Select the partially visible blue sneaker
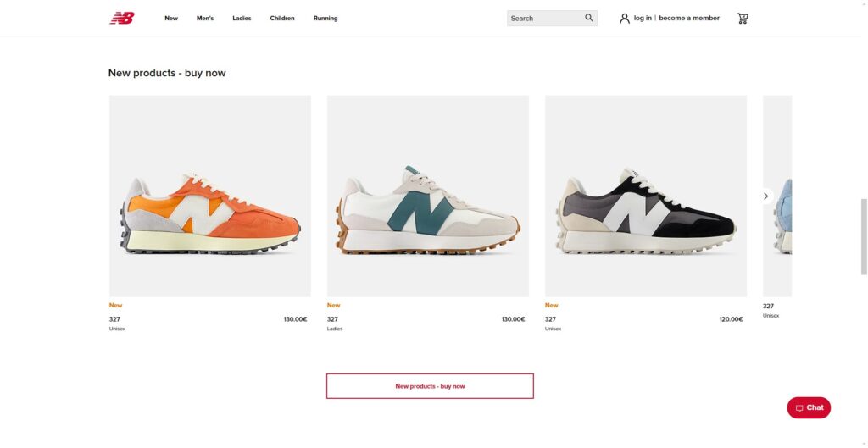Screen dimensions: 868x448 click(778, 196)
